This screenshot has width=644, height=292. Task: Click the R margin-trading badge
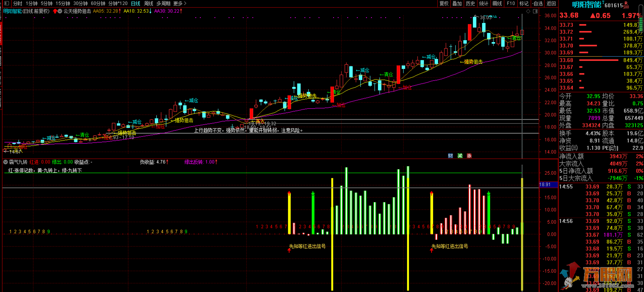626,3
